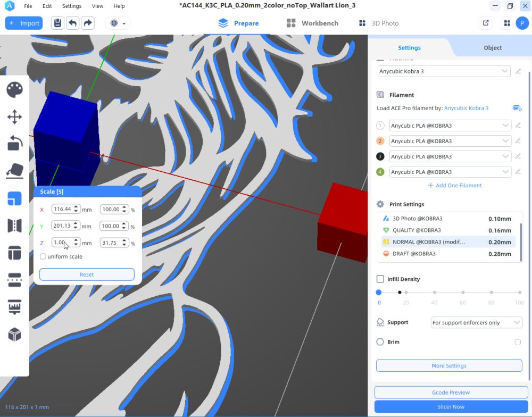Undo the last action
This screenshot has width=532, height=417.
coord(72,23)
